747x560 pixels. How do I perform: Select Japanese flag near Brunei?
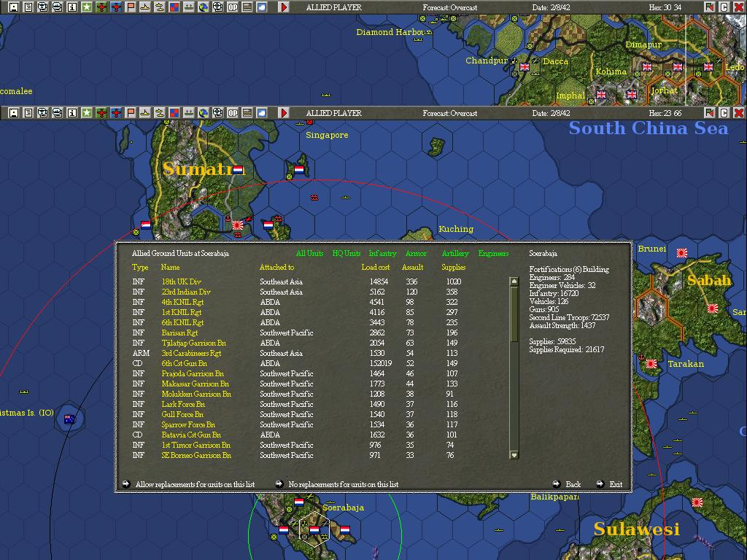click(x=682, y=253)
